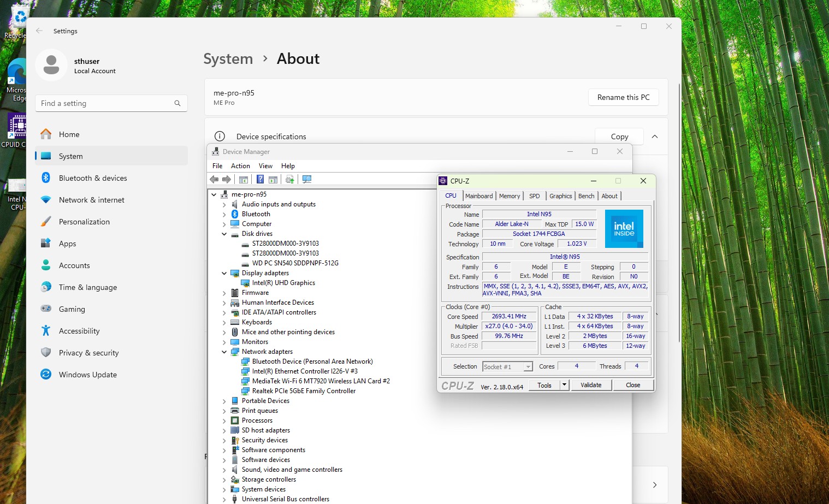
Task: Switch to the Mainboard tab in CPU-Z
Action: tap(478, 196)
